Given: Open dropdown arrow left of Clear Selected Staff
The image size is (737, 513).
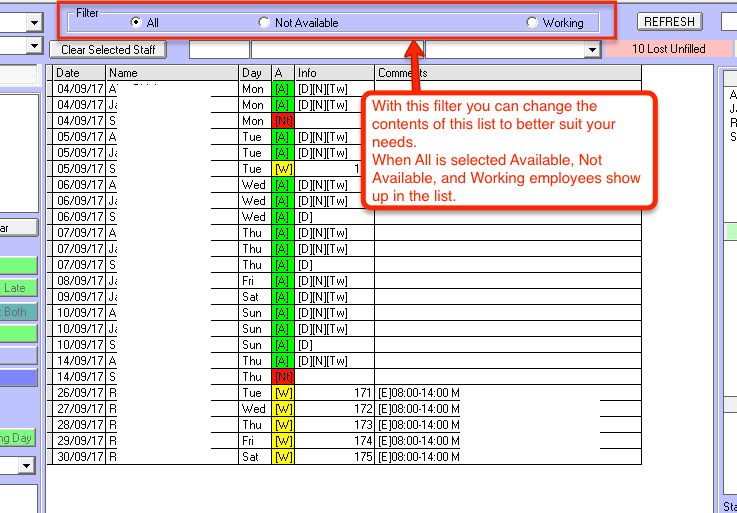Looking at the screenshot, I should (x=35, y=47).
